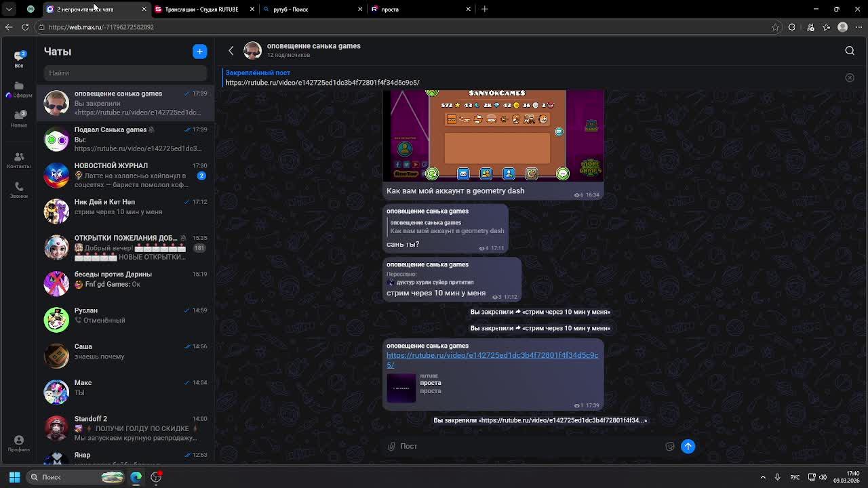Open the rutube video link in message

pos(492,360)
